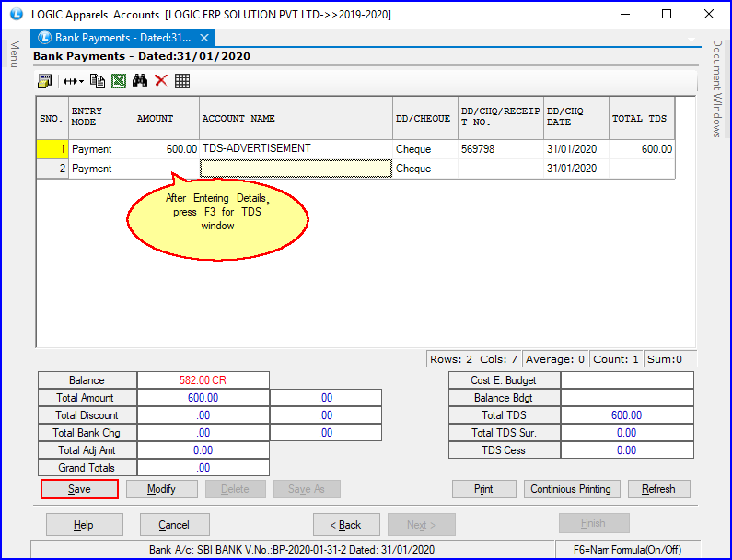The width and height of the screenshot is (732, 560).
Task: Click the Balance Bdgt value field
Action: coord(627,398)
